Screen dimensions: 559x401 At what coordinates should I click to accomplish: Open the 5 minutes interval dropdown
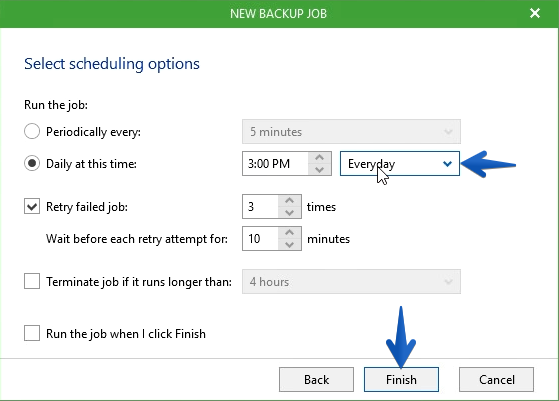[x=351, y=132]
